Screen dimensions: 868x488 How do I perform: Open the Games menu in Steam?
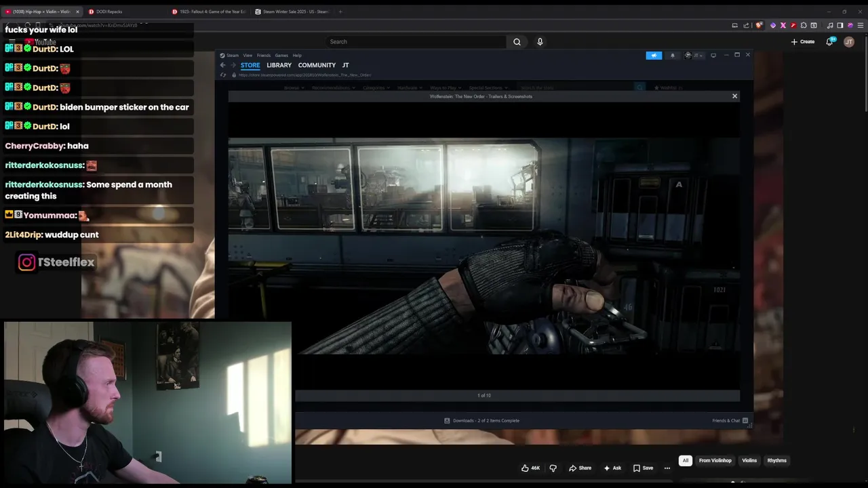(x=281, y=56)
